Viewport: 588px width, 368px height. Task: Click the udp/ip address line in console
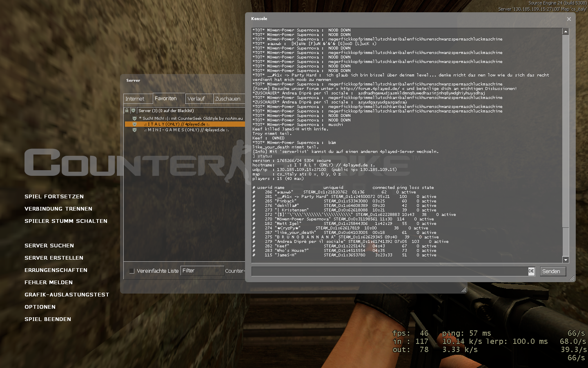click(x=325, y=170)
